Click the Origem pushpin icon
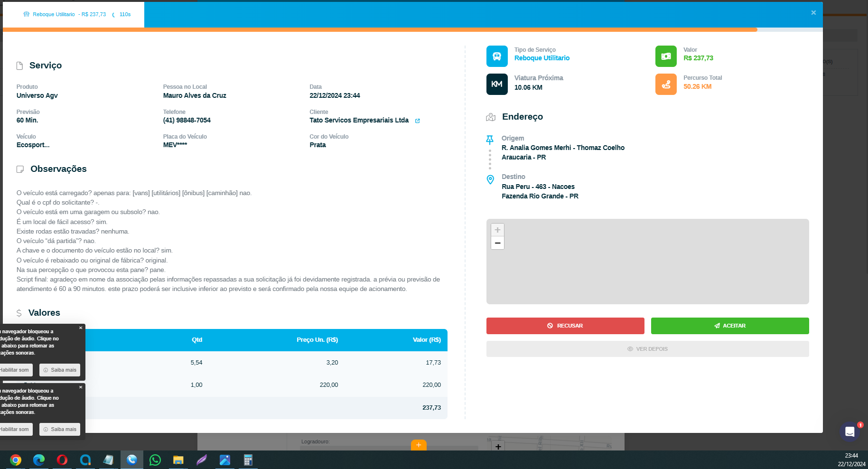Image resolution: width=868 pixels, height=469 pixels. click(x=490, y=140)
